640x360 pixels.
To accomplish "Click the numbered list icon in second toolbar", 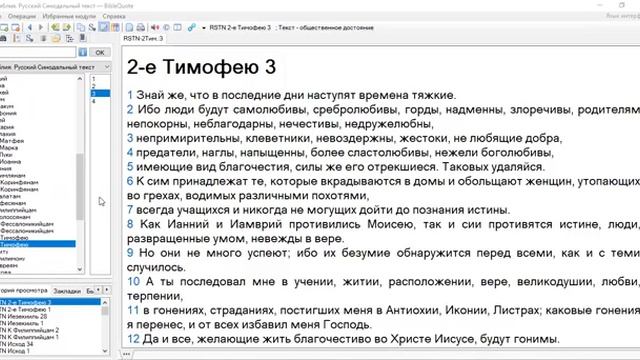I will pos(17,38).
